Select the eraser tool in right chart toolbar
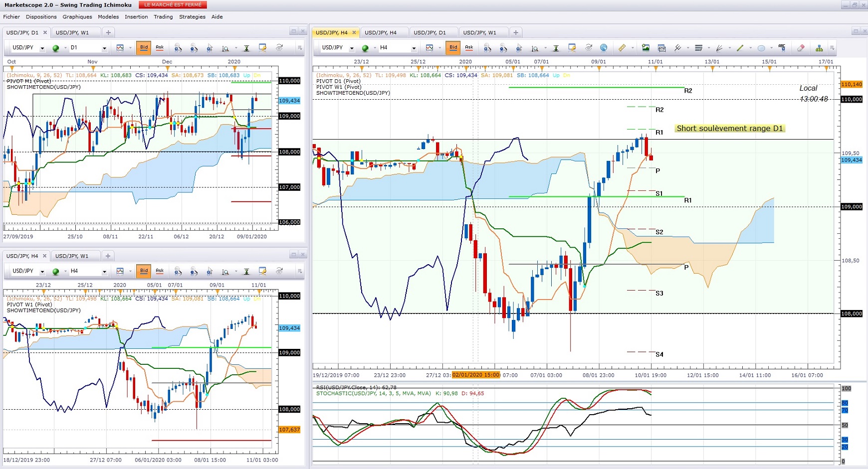This screenshot has width=868, height=469. coord(801,48)
